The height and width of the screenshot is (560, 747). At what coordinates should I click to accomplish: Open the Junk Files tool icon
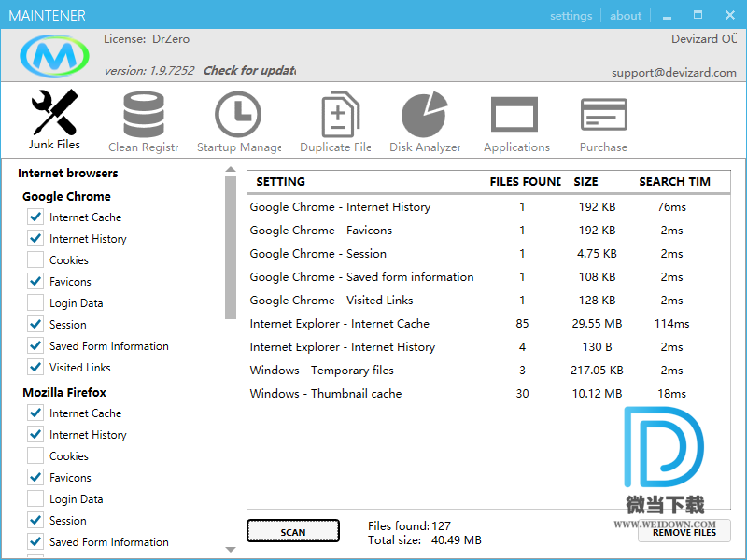click(x=54, y=112)
